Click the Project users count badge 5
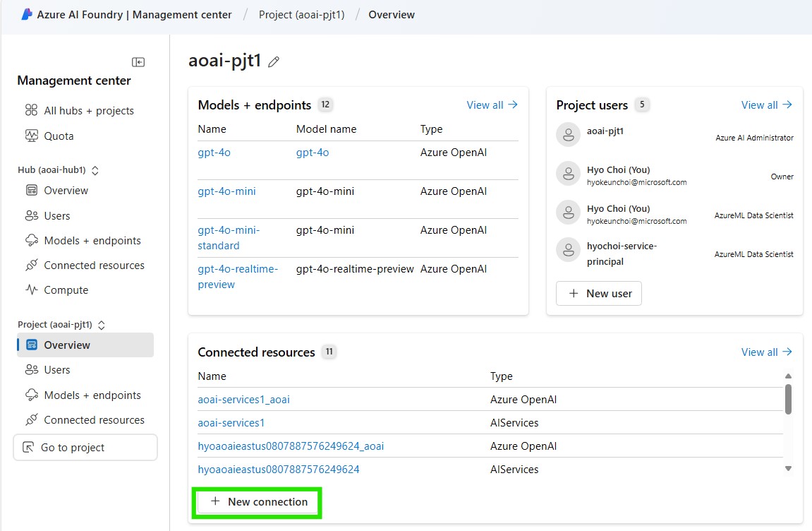This screenshot has width=812, height=531. [x=642, y=105]
